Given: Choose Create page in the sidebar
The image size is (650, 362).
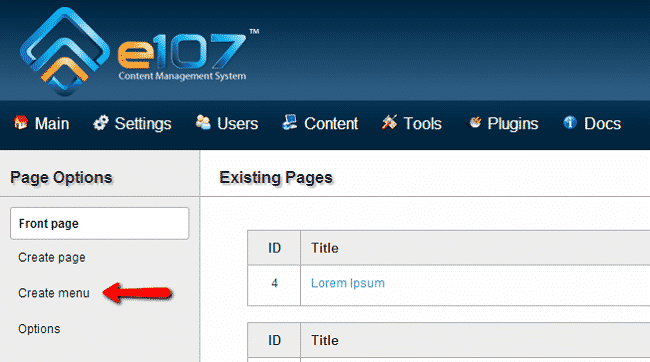Looking at the screenshot, I should coord(52,258).
